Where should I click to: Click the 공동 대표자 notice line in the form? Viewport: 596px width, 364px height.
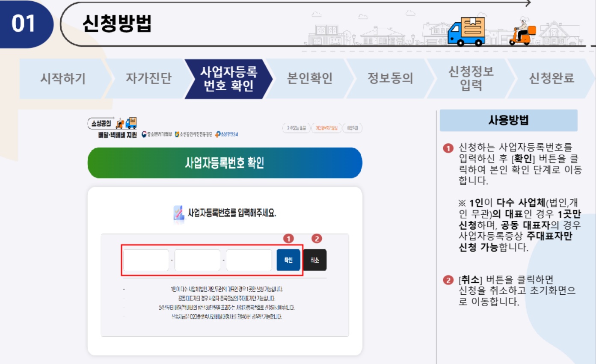[x=226, y=299]
